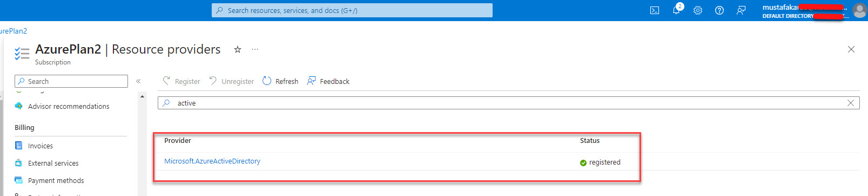Viewport: 868px width, 196px height.
Task: Pin AzurePlan2 with the favorite star
Action: click(237, 49)
